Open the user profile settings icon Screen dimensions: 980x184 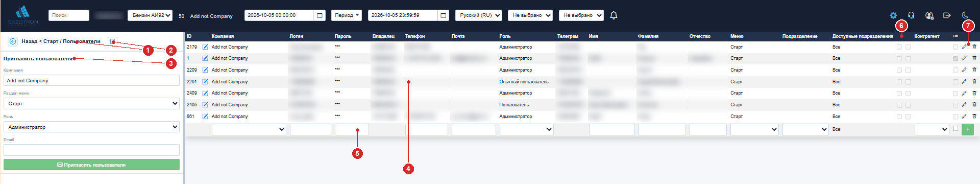click(x=929, y=15)
